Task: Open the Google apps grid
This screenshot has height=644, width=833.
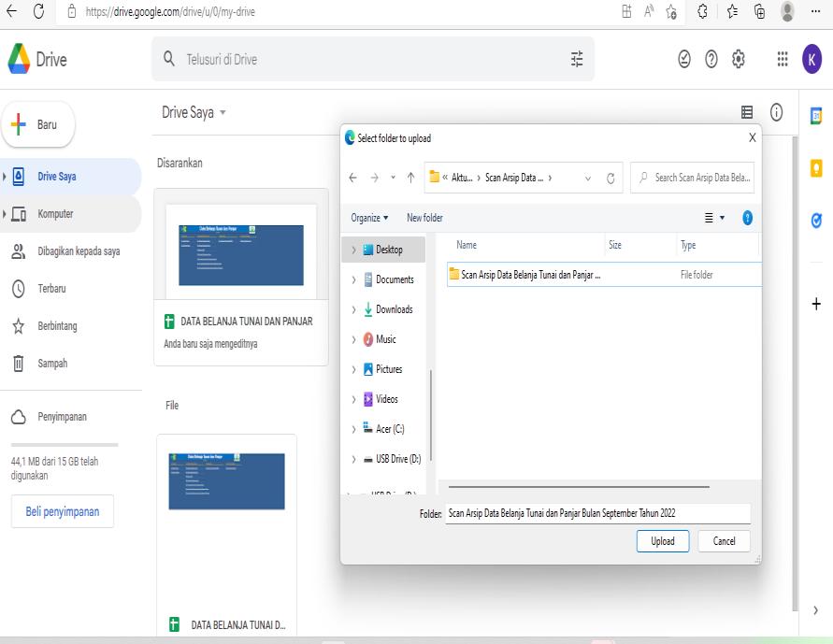Action: tap(782, 59)
